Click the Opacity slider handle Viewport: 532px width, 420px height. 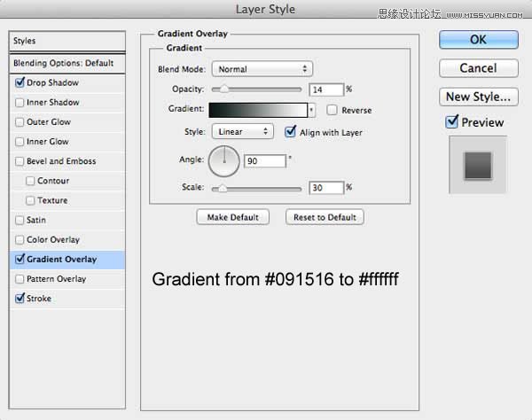224,89
